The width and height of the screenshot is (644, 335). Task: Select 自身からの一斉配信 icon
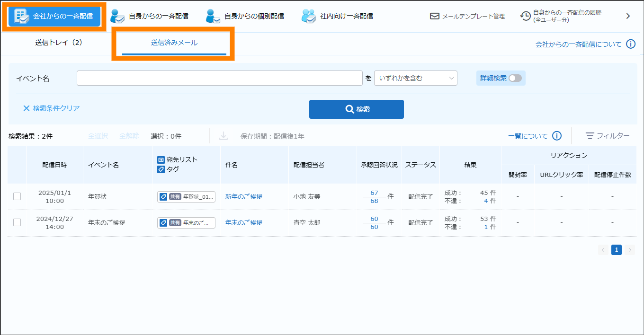pos(117,16)
